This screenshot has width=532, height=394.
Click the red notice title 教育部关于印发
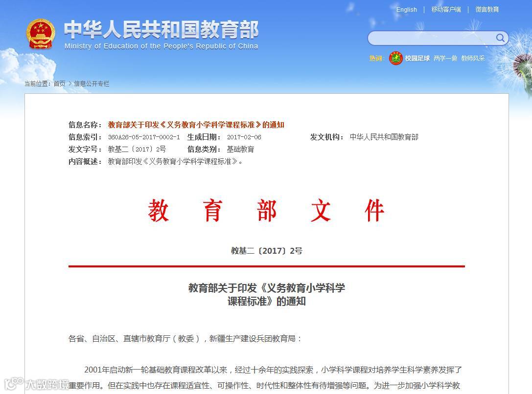196,125
